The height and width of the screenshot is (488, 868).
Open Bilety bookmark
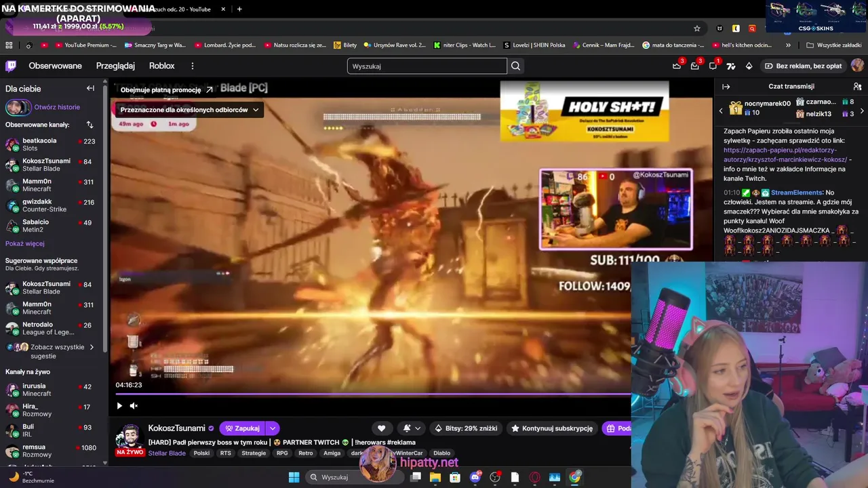(344, 45)
